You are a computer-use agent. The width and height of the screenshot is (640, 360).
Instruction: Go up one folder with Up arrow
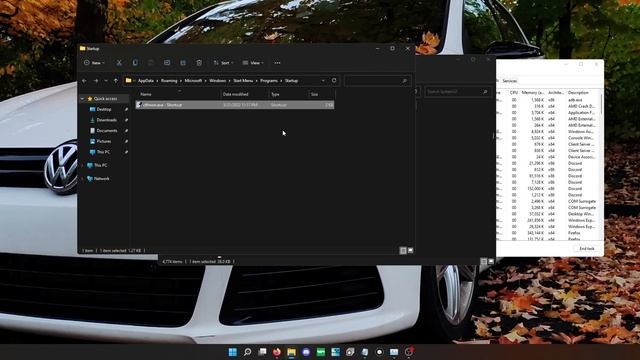(116, 81)
